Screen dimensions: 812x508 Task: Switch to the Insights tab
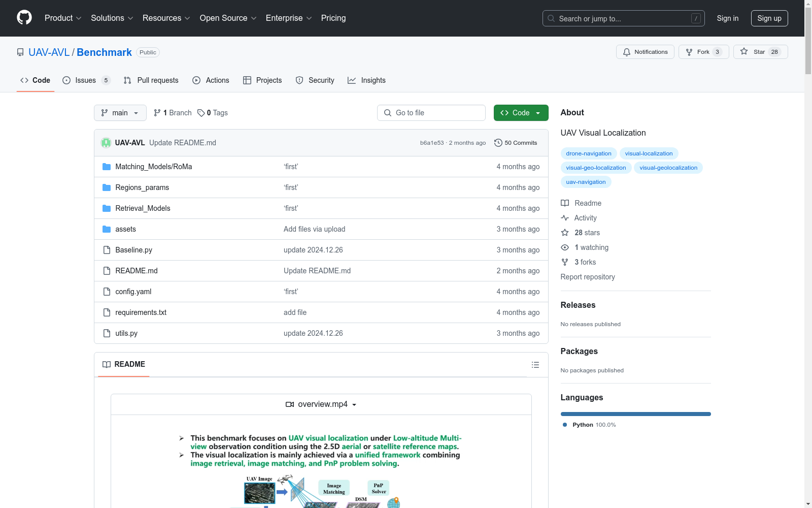pos(366,80)
